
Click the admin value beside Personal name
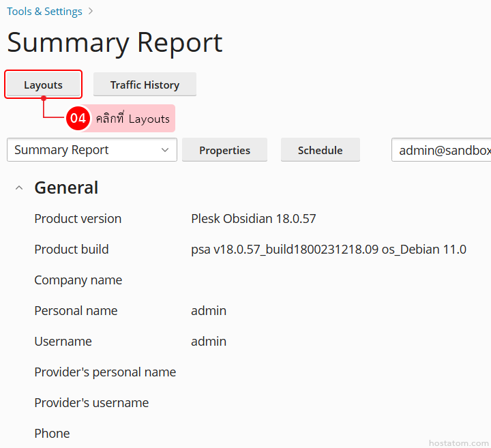point(208,311)
